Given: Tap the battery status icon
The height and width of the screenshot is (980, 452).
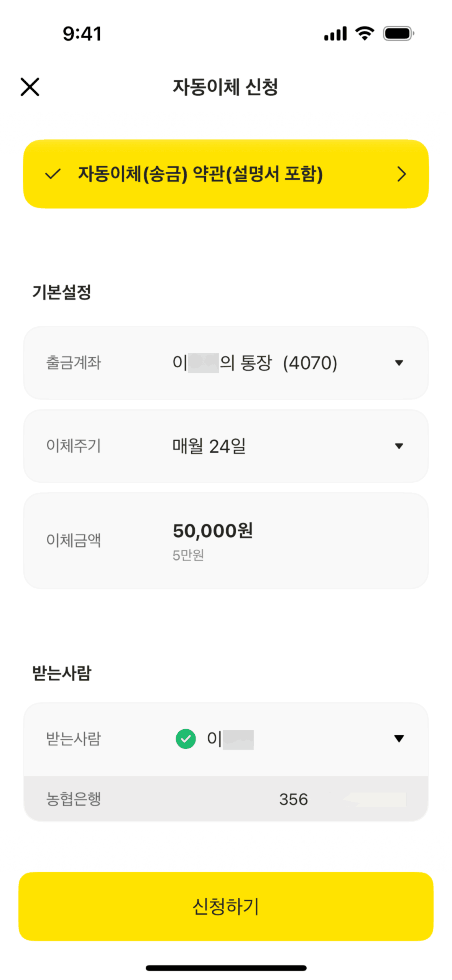Looking at the screenshot, I should (x=398, y=33).
